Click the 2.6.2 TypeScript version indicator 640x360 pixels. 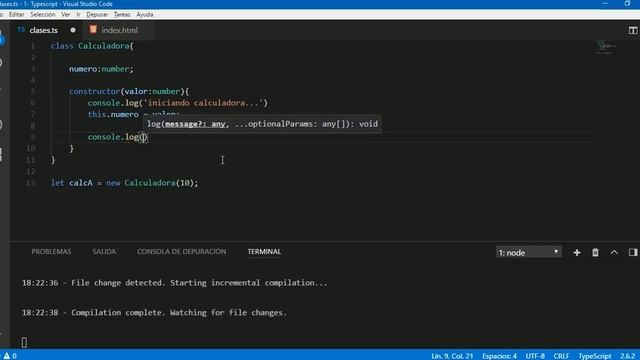[x=628, y=356]
